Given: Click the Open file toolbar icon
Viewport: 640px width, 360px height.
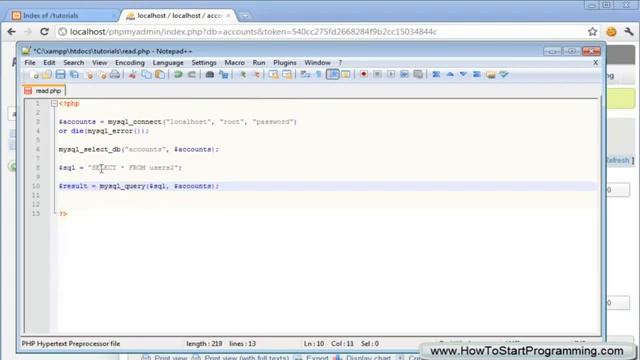Looking at the screenshot, I should click(47, 75).
